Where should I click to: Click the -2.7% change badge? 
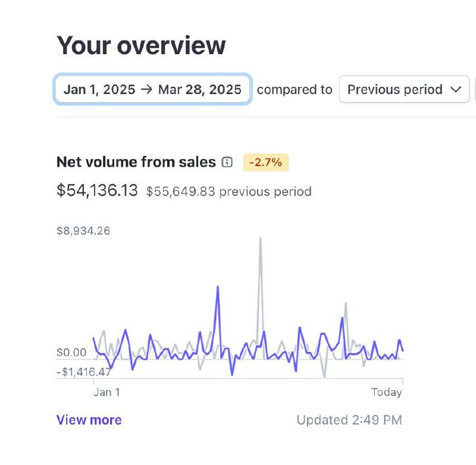point(265,163)
